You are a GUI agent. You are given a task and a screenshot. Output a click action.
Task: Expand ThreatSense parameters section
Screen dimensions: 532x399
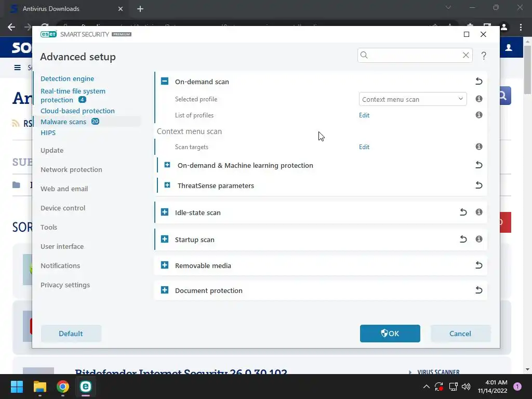point(167,185)
